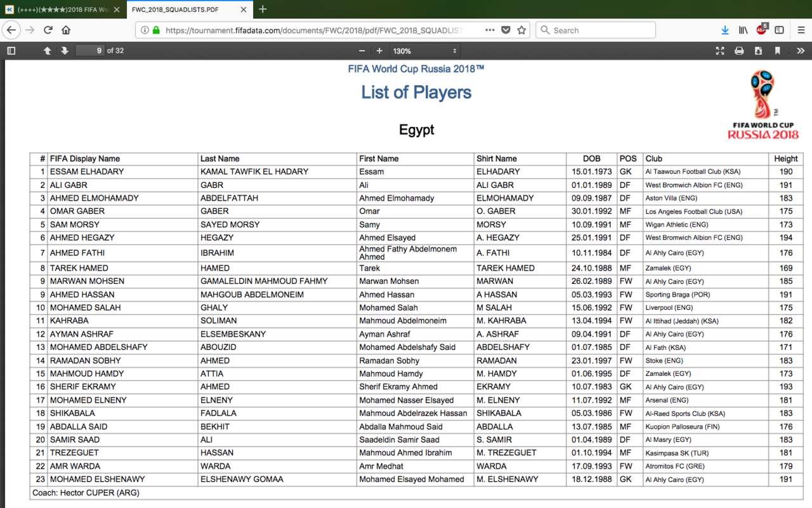Switch PDF to presentation mode
Screen dimensions: 812x508
[719, 51]
